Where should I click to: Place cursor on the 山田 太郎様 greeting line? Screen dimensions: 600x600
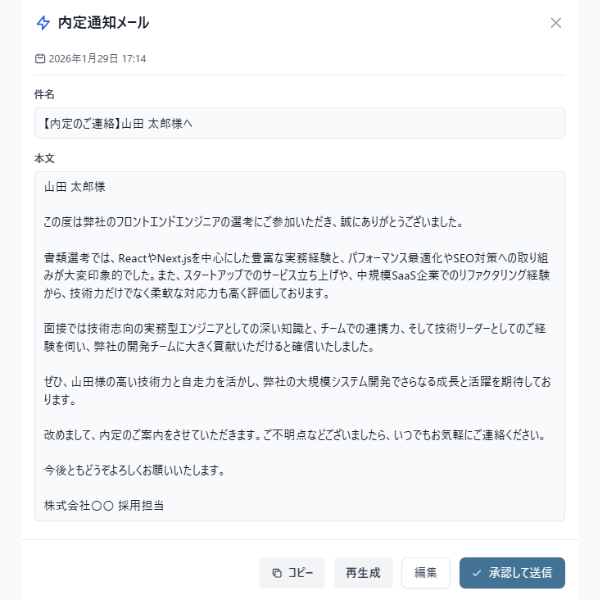point(75,186)
